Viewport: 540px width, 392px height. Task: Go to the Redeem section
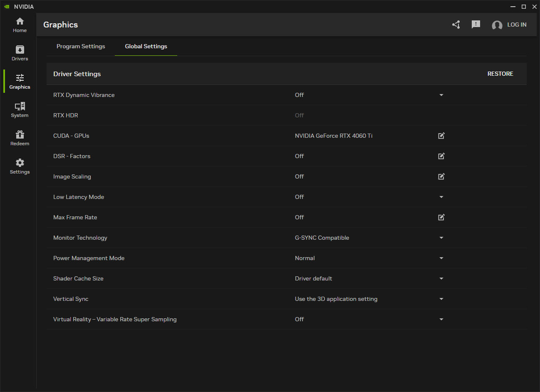point(19,137)
